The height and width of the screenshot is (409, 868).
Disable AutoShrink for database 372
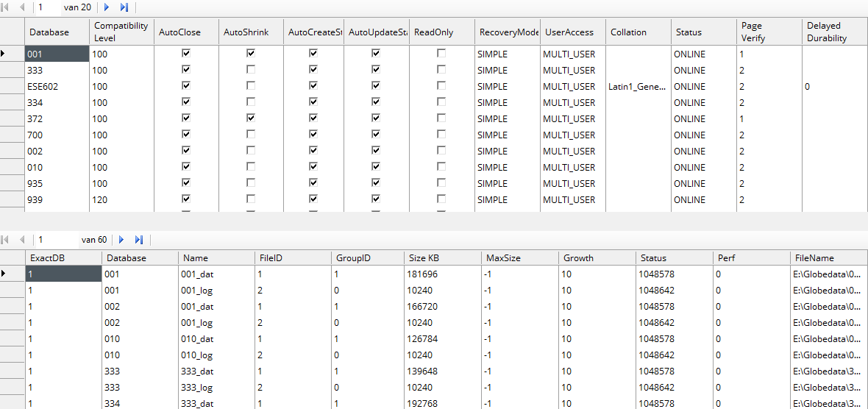tap(251, 118)
